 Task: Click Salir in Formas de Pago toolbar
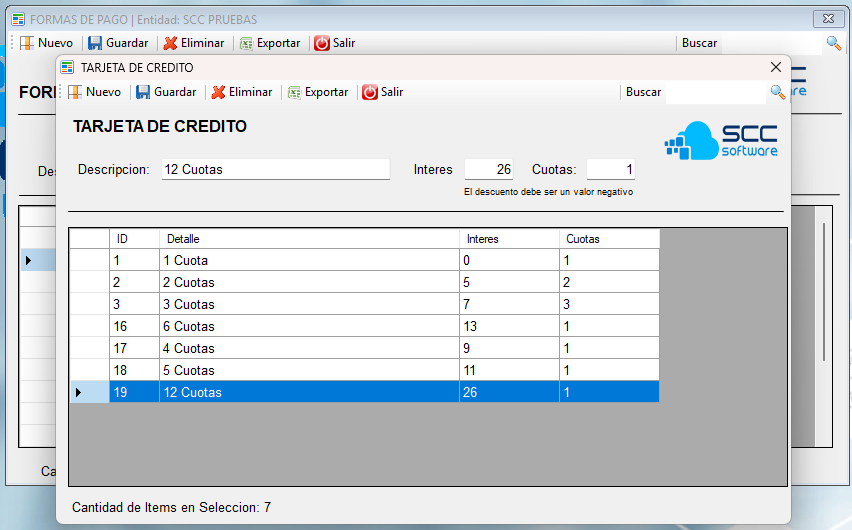pos(334,43)
